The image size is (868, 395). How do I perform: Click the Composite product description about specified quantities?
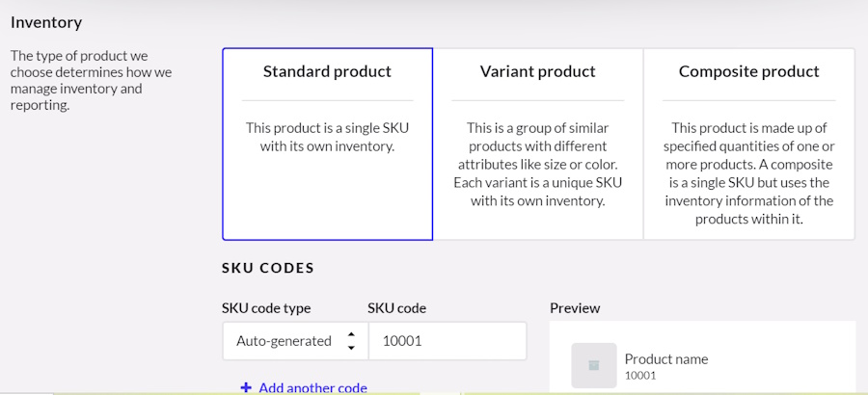point(749,173)
